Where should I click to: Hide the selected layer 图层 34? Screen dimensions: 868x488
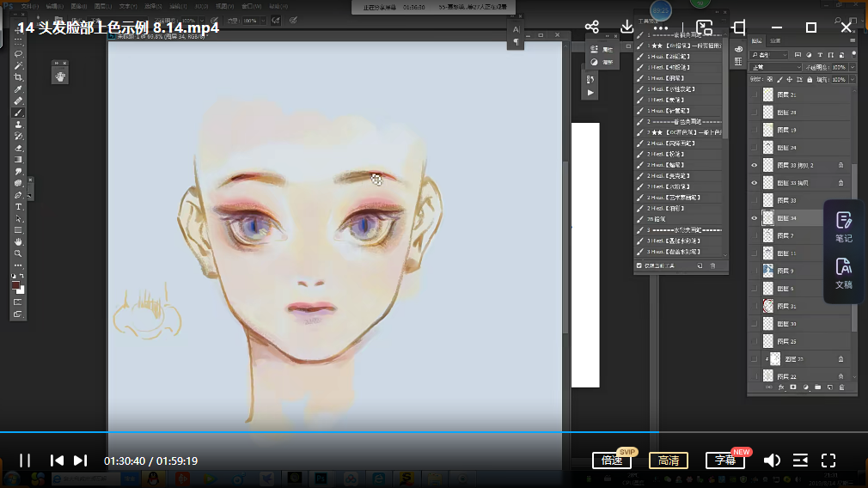coord(754,218)
